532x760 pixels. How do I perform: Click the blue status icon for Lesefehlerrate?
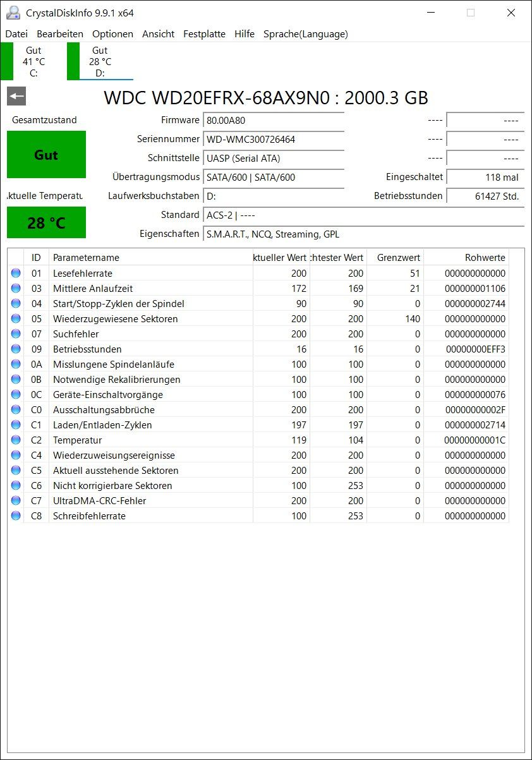tap(16, 273)
